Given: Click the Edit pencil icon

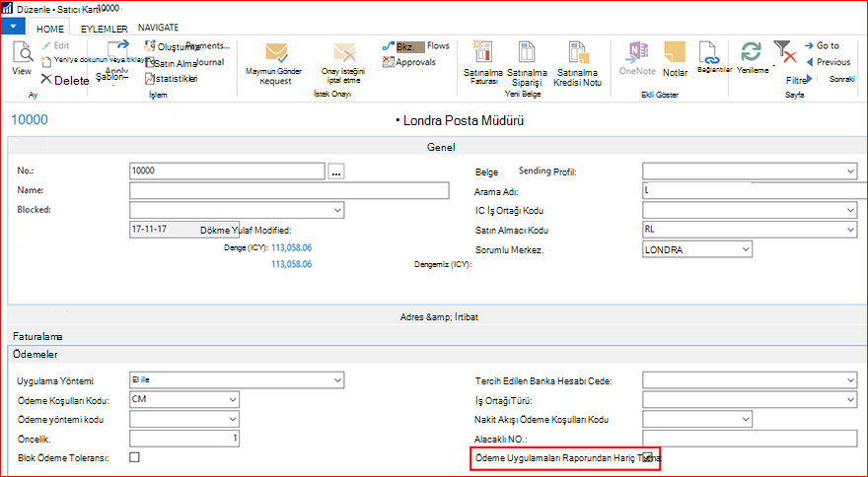Looking at the screenshot, I should click(x=46, y=46).
